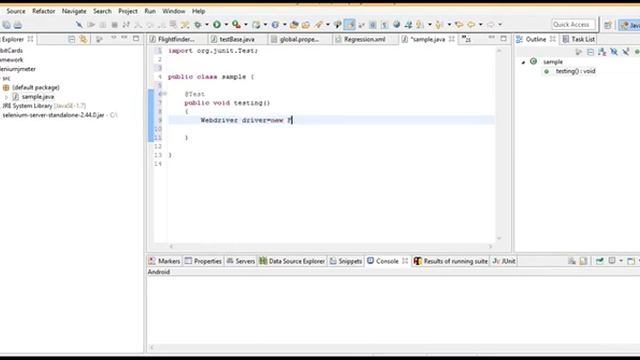Open the Navigate menu
The image size is (640, 360).
pyautogui.click(x=74, y=11)
